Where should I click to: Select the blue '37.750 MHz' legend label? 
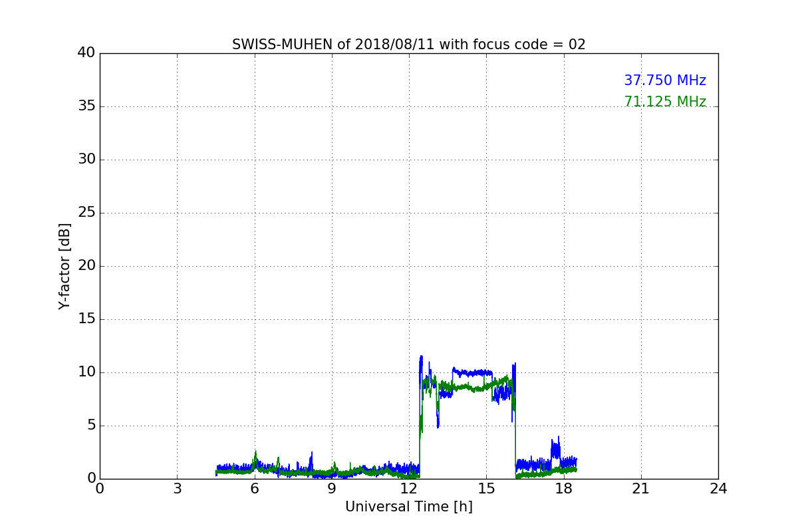665,80
